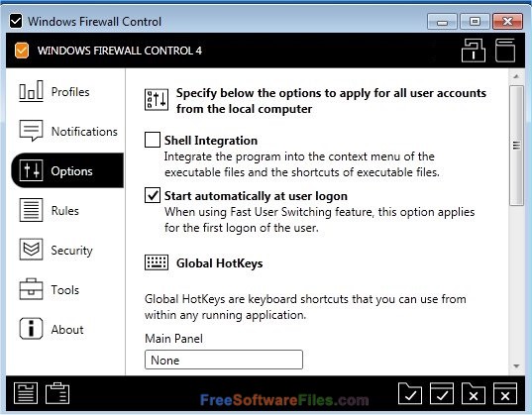
Task: Maximize the Windows Firewall Control window
Action: coord(475,22)
